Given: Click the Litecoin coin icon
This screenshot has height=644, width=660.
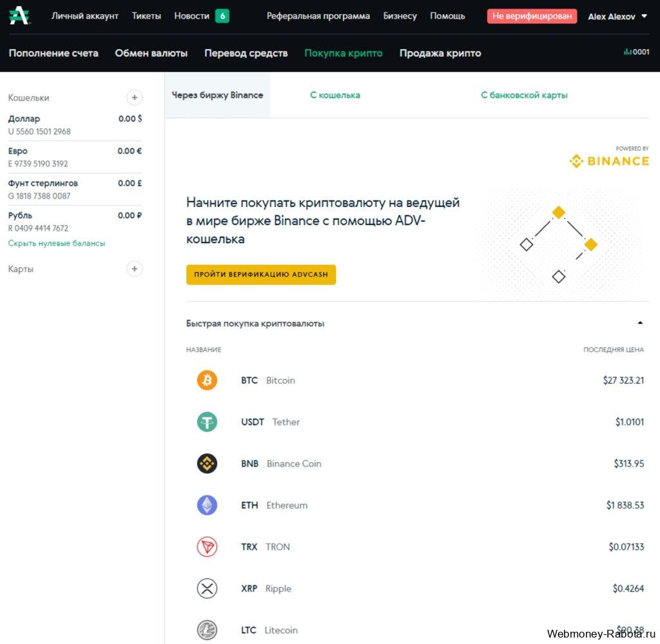Looking at the screenshot, I should click(x=207, y=630).
